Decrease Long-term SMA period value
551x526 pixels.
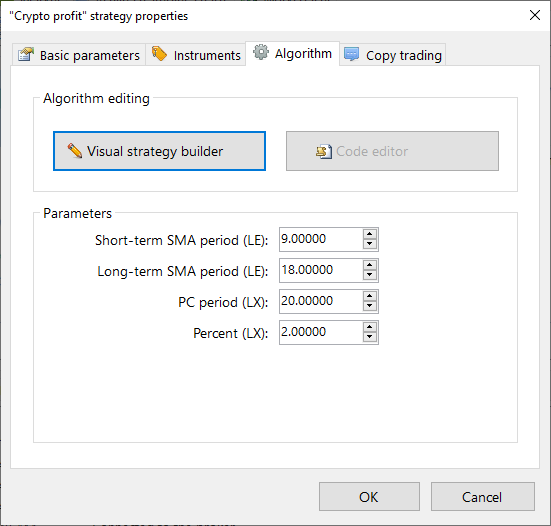[x=370, y=275]
